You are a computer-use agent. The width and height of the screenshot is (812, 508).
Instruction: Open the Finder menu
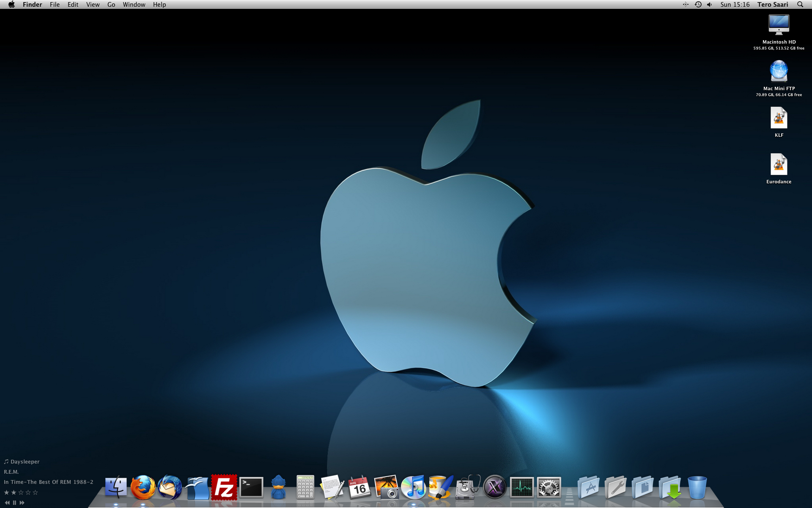(32, 5)
